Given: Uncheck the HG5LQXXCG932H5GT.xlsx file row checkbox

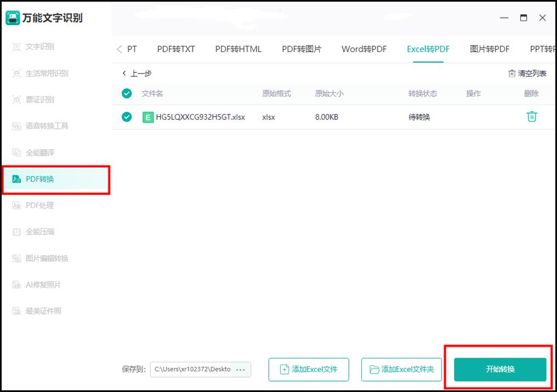Looking at the screenshot, I should point(127,116).
